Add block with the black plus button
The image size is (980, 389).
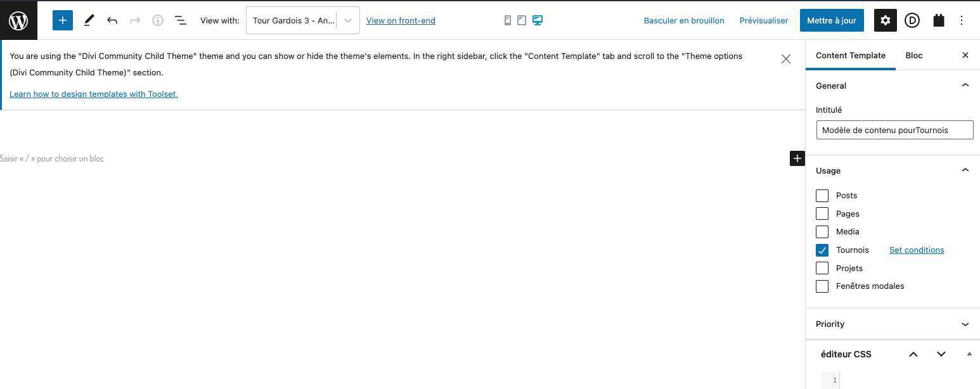[x=797, y=158]
